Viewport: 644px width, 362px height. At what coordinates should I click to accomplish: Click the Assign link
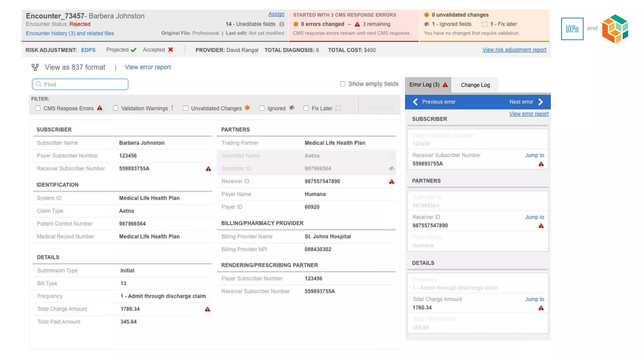[x=276, y=14]
